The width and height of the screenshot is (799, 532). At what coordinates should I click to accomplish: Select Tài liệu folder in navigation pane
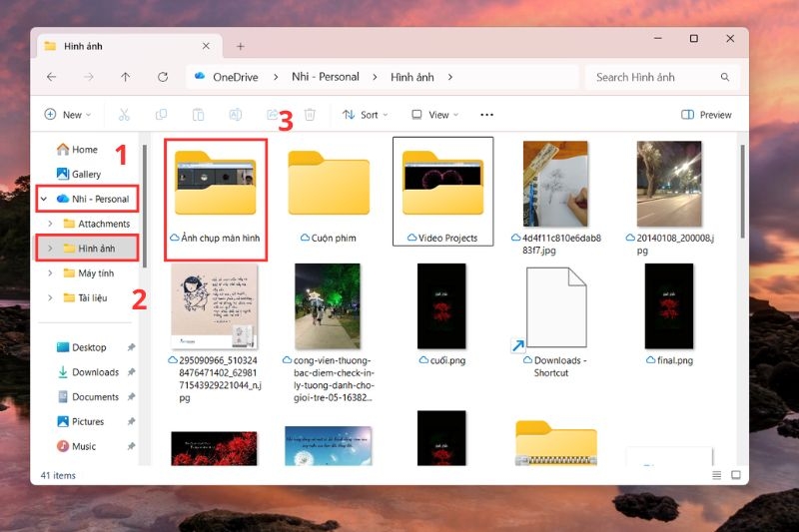point(85,297)
